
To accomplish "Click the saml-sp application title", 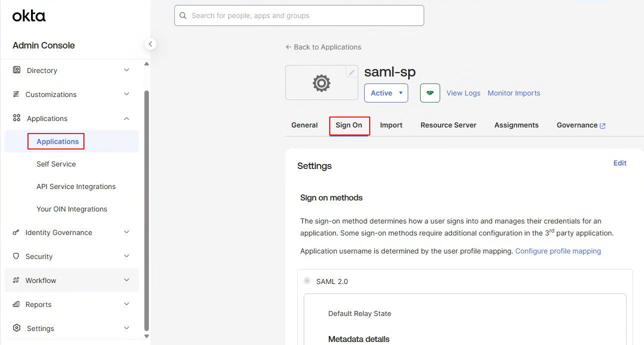I will click(390, 72).
